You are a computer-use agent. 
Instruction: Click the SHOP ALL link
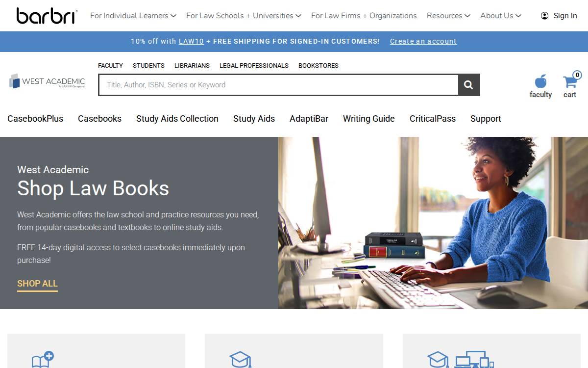click(37, 284)
